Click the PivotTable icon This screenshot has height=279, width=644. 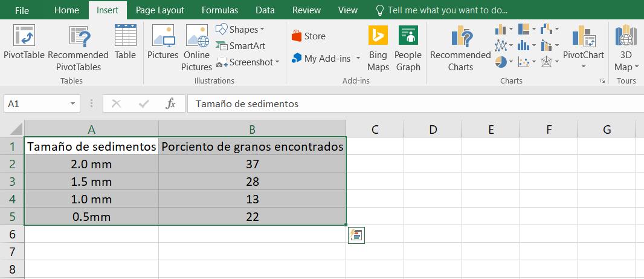click(24, 36)
